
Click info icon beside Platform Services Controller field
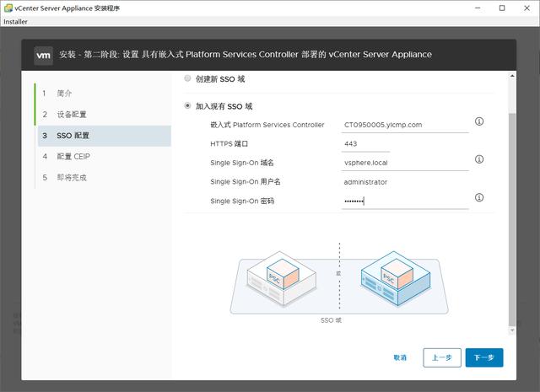click(x=479, y=121)
